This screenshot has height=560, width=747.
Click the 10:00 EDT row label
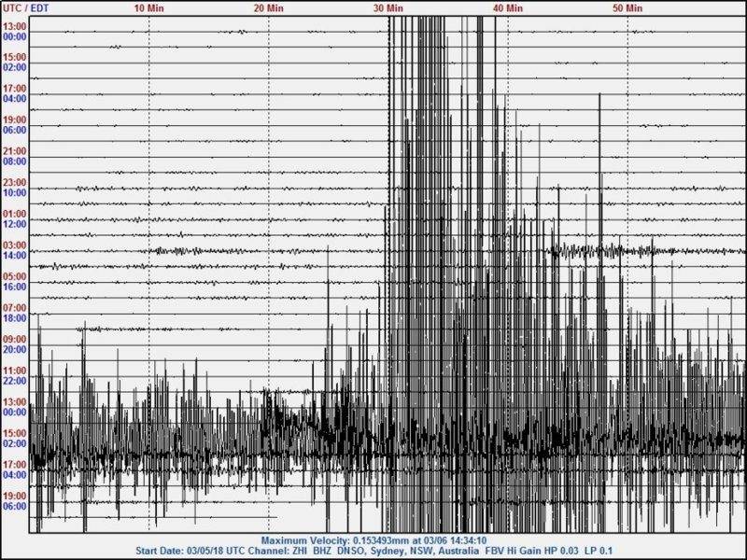click(x=15, y=193)
